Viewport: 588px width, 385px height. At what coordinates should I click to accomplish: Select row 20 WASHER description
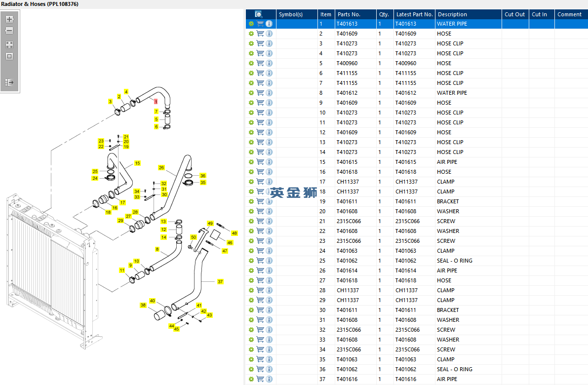(448, 211)
